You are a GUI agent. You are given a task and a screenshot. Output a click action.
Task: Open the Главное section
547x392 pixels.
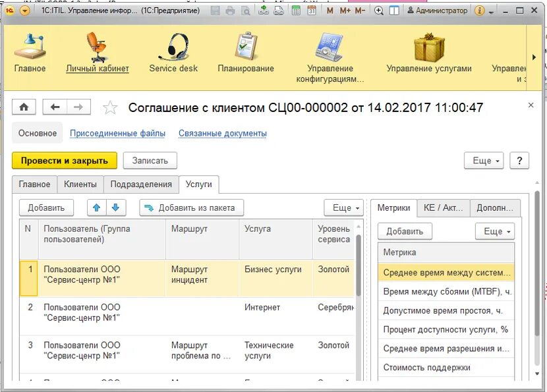(x=30, y=53)
